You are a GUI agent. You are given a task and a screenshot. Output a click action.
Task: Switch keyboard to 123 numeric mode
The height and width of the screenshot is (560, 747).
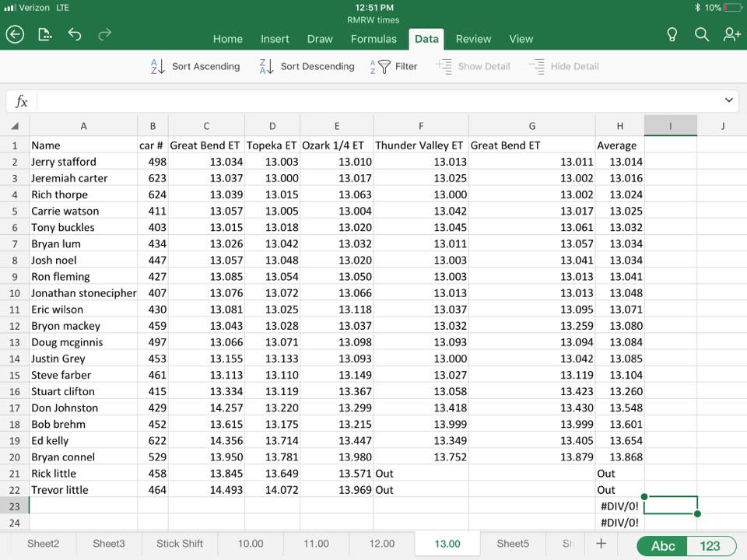tap(710, 545)
